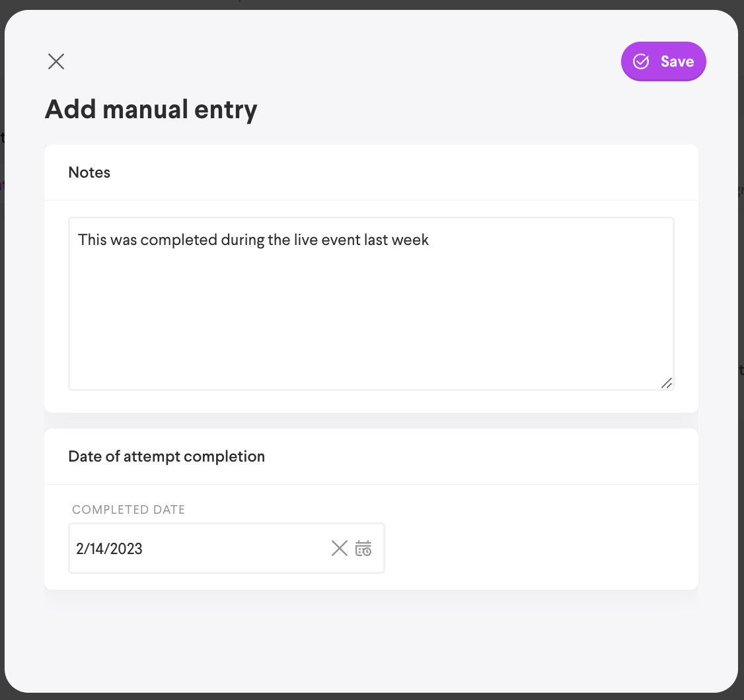744x700 pixels.
Task: Open the calendar date picker icon
Action: [x=363, y=548]
